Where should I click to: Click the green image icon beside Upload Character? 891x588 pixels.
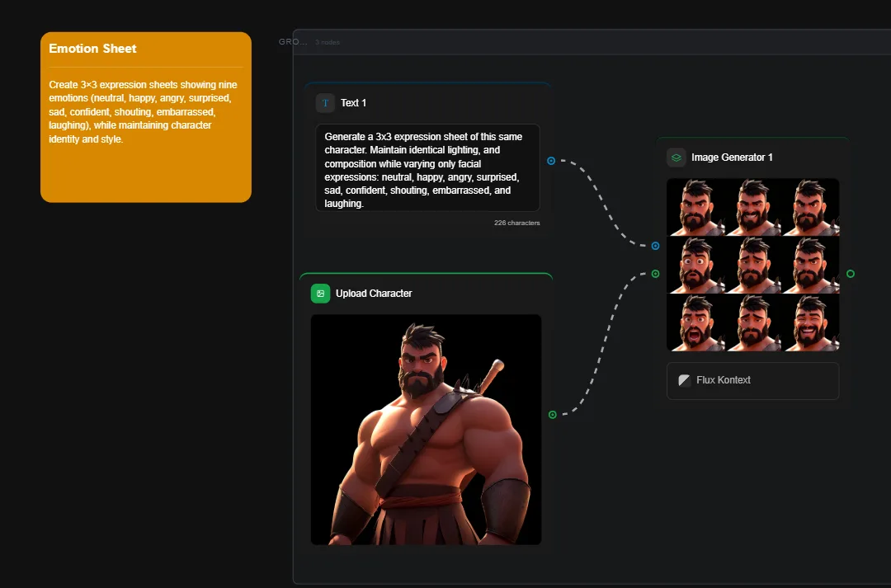(x=320, y=294)
